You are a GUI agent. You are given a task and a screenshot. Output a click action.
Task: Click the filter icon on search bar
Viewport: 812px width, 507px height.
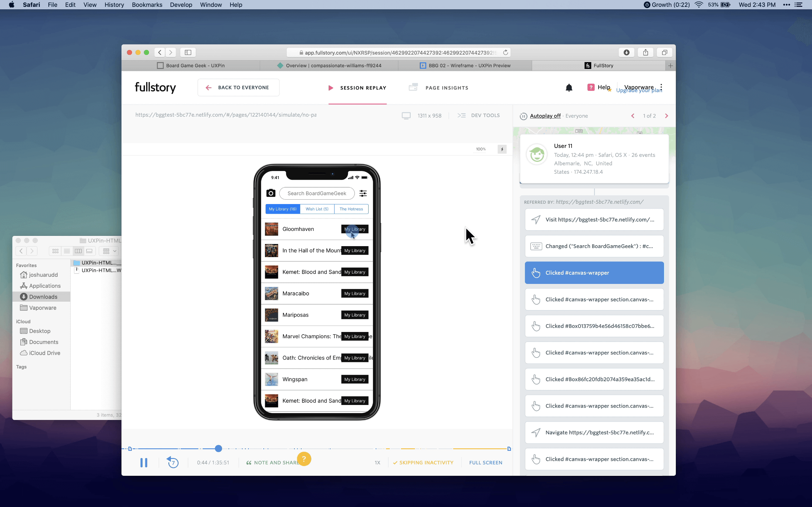pyautogui.click(x=363, y=193)
